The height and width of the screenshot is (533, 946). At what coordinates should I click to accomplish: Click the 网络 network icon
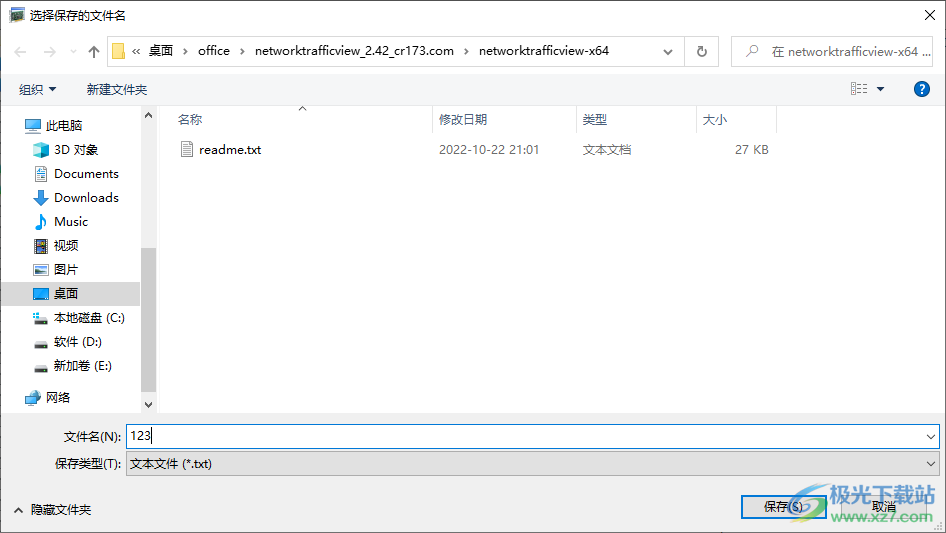[x=33, y=398]
